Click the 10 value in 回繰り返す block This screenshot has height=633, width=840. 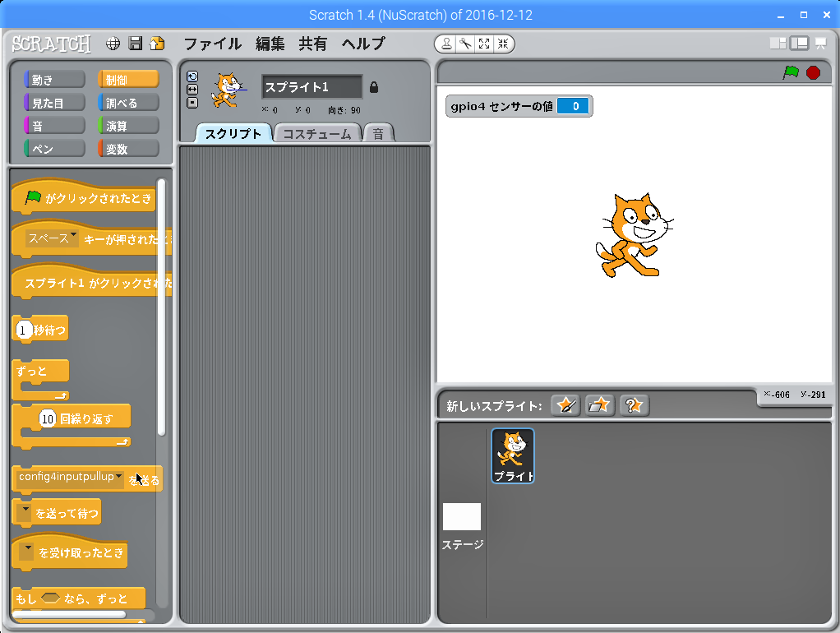tap(48, 418)
